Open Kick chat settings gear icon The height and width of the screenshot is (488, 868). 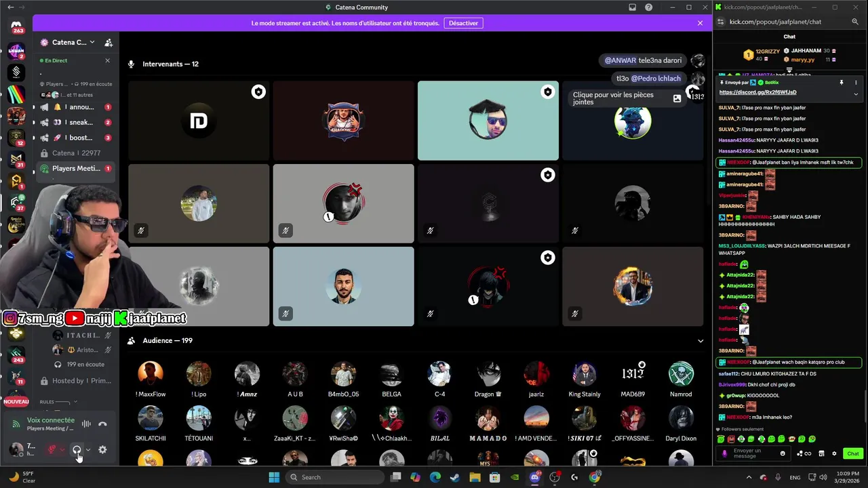[x=834, y=453]
